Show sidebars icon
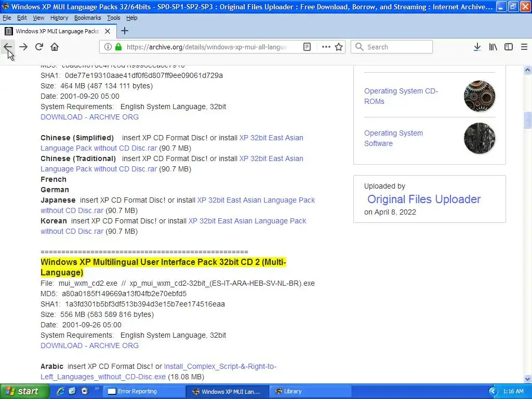Image resolution: width=532 pixels, height=399 pixels. pyautogui.click(x=509, y=47)
